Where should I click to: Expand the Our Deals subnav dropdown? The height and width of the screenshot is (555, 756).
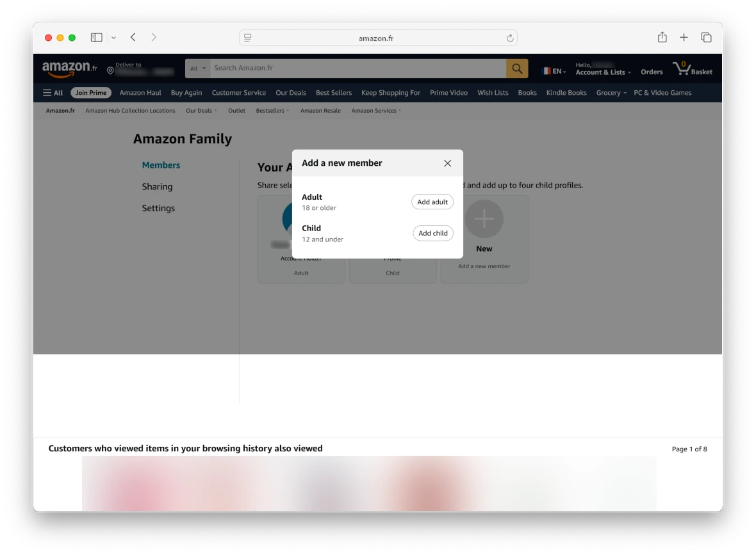(x=202, y=111)
